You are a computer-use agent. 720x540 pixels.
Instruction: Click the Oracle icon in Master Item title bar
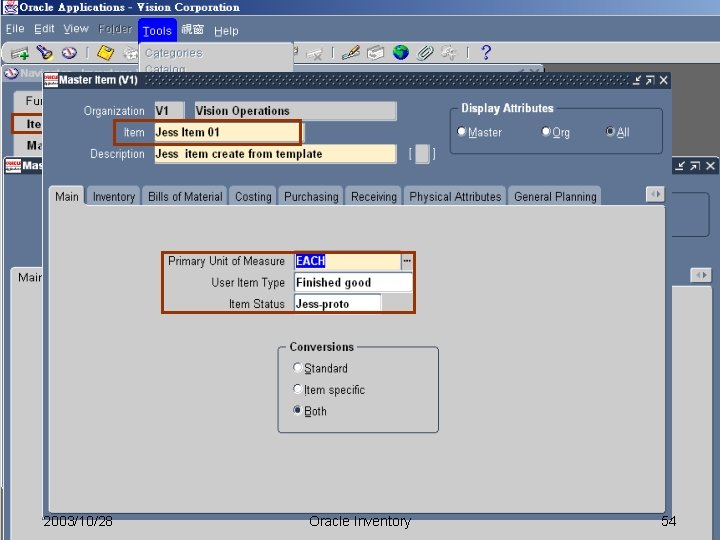pyautogui.click(x=51, y=80)
